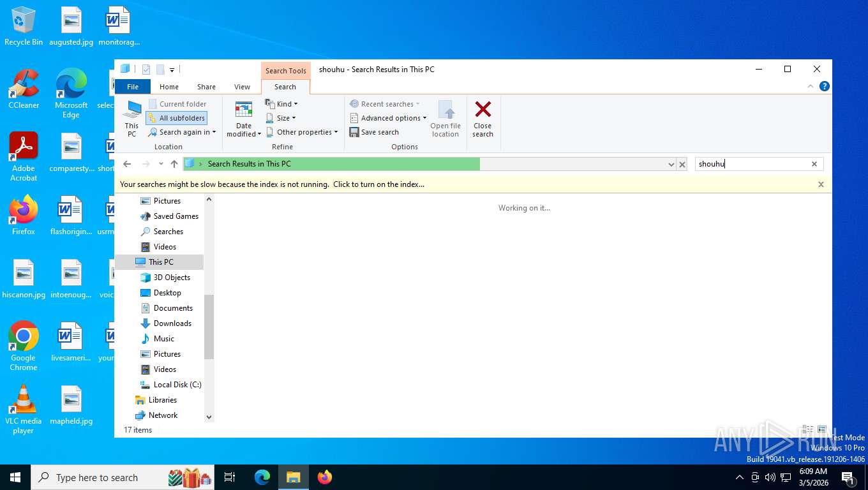Go up one folder level using the up arrow
This screenshot has height=490, width=868.
[174, 164]
